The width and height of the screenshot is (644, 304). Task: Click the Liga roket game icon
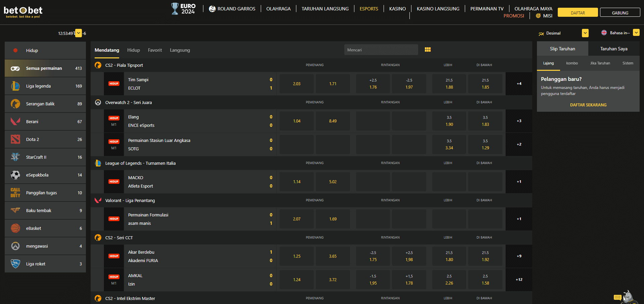15,264
